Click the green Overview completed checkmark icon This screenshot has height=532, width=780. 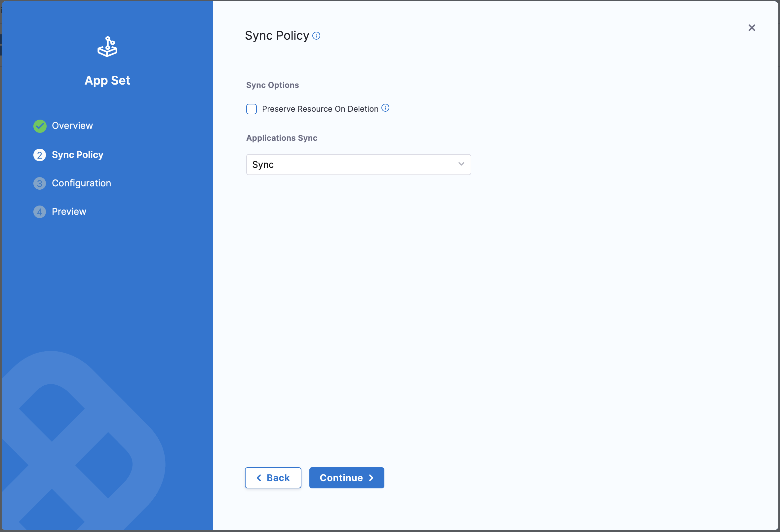point(40,126)
